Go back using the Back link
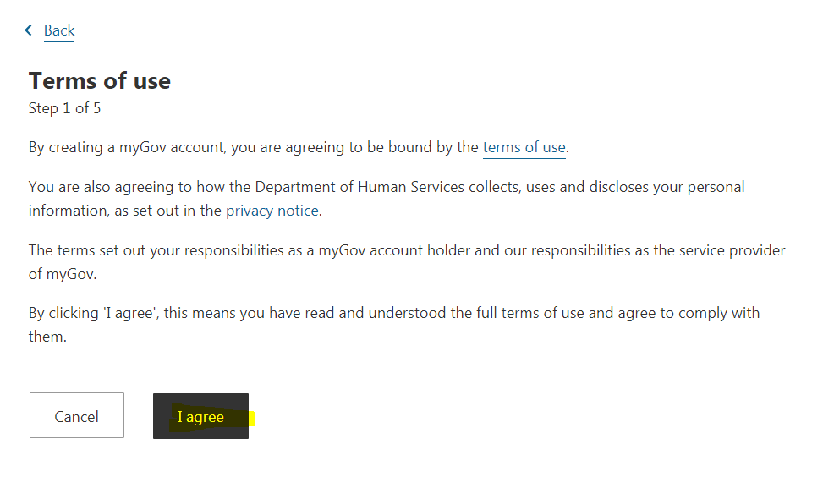The height and width of the screenshot is (504, 823). [59, 30]
